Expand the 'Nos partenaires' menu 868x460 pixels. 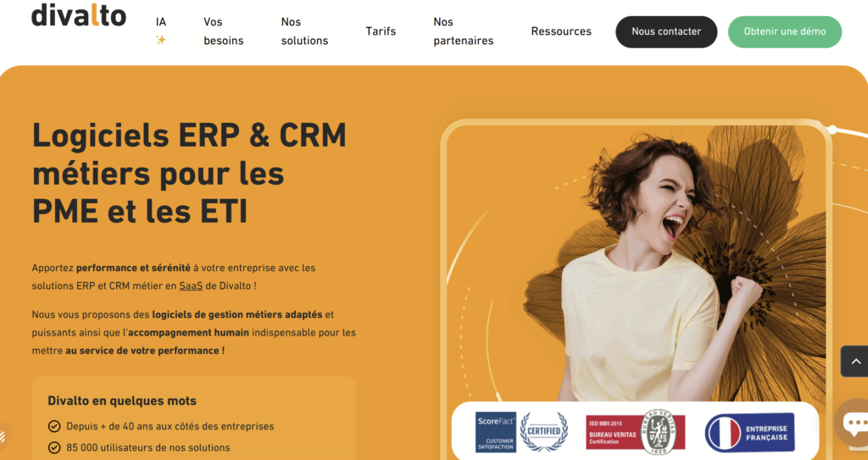463,31
